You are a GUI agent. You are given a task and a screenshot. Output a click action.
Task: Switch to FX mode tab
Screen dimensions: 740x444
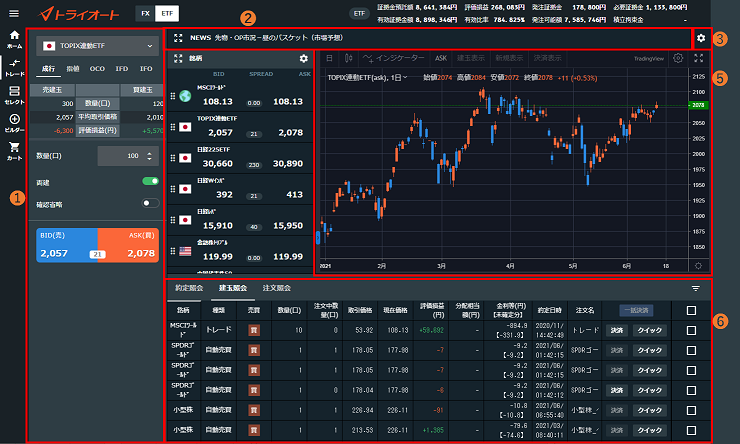145,13
